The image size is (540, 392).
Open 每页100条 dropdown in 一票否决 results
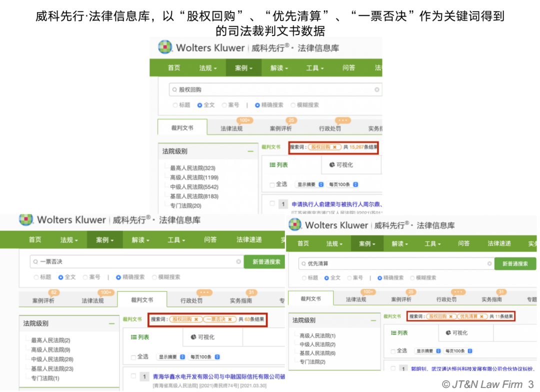(204, 357)
